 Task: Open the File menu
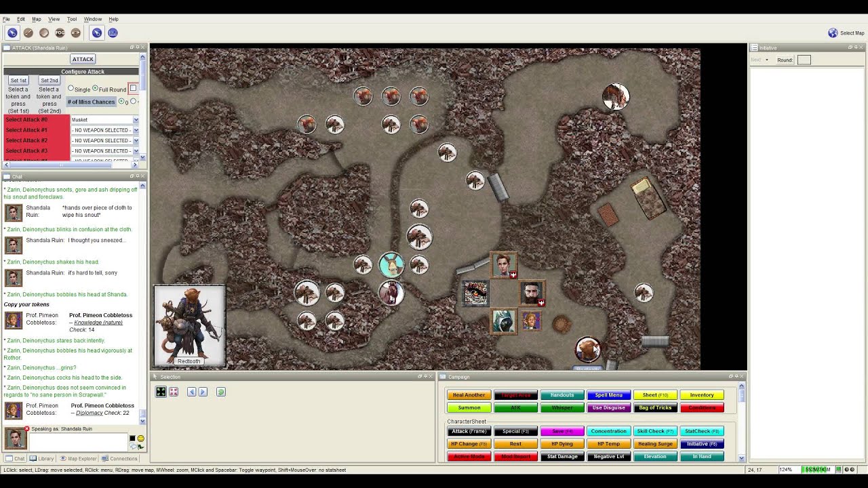[6, 19]
